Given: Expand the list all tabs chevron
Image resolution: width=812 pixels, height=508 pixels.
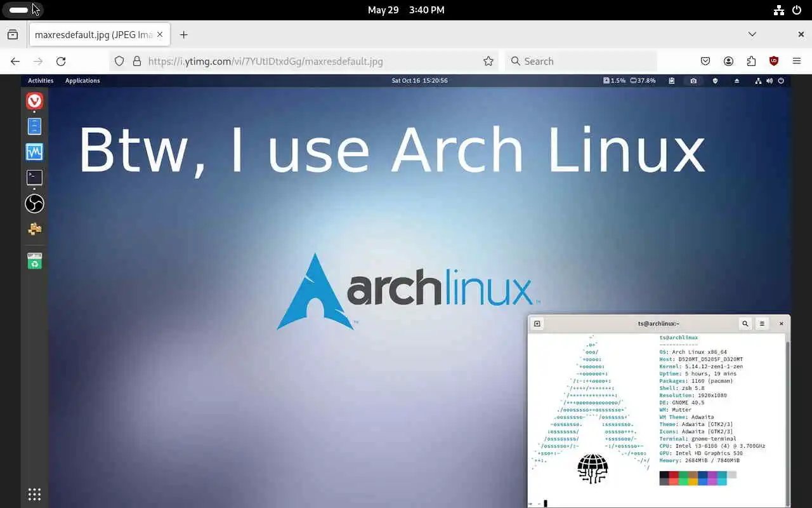Looking at the screenshot, I should pyautogui.click(x=752, y=34).
